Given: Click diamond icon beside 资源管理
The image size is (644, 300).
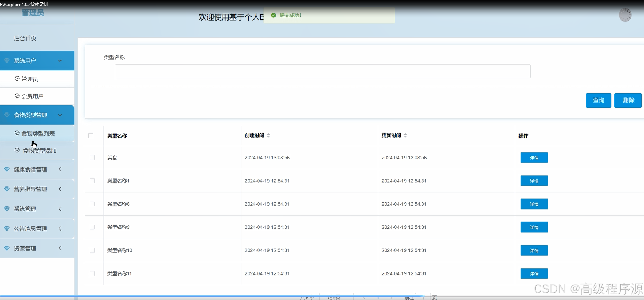Looking at the screenshot, I should 7,248.
